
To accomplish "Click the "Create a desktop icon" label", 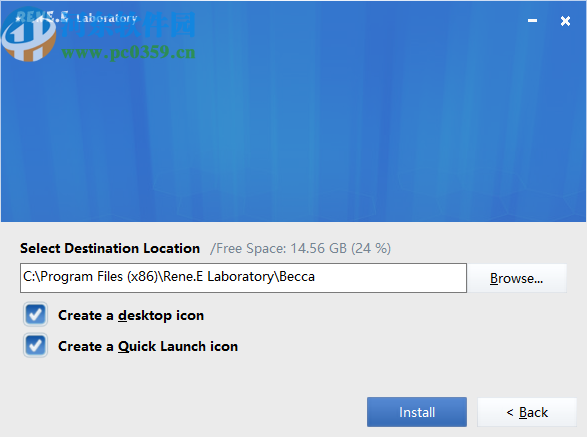I will pos(131,315).
